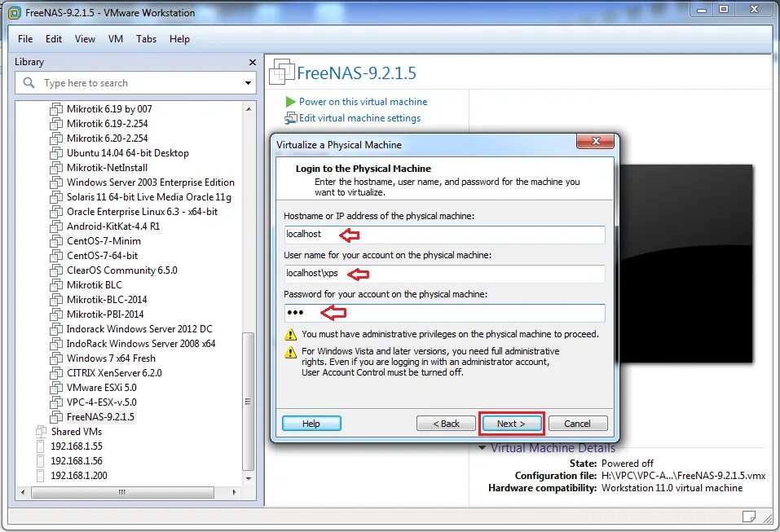Select shared host 192.168.1.55
The height and width of the screenshot is (532, 780).
76,446
